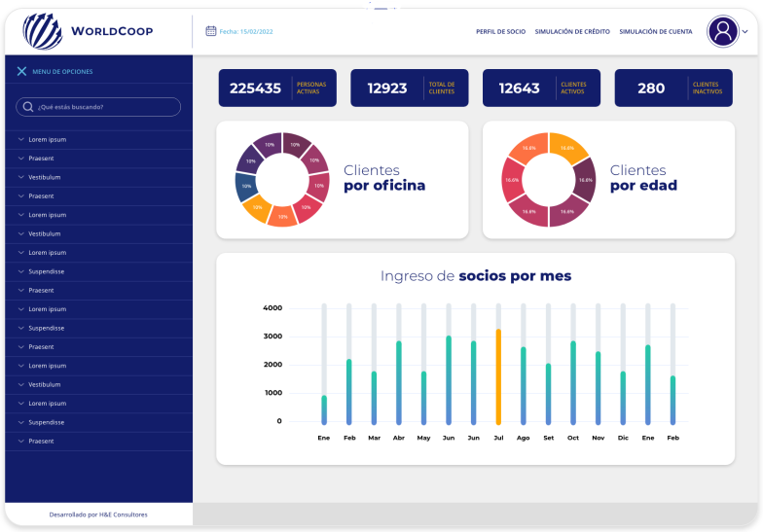Open Perfil de Socio menu
This screenshot has height=532, width=763.
click(500, 32)
